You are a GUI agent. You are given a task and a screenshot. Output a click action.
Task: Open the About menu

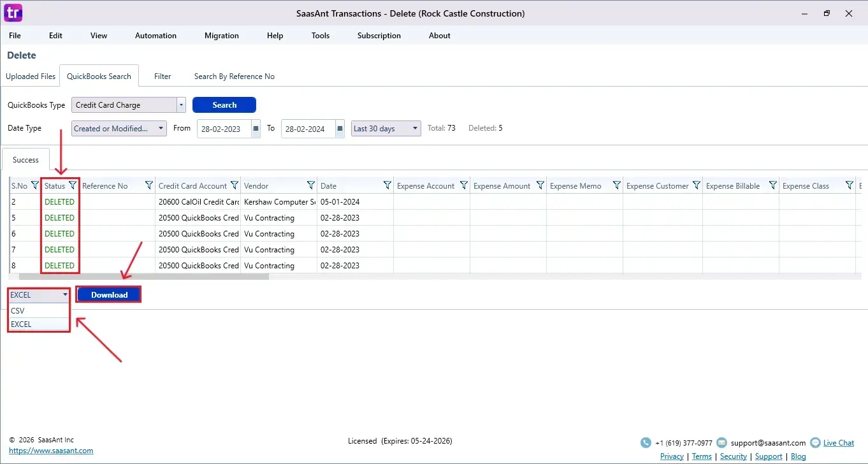click(x=440, y=36)
